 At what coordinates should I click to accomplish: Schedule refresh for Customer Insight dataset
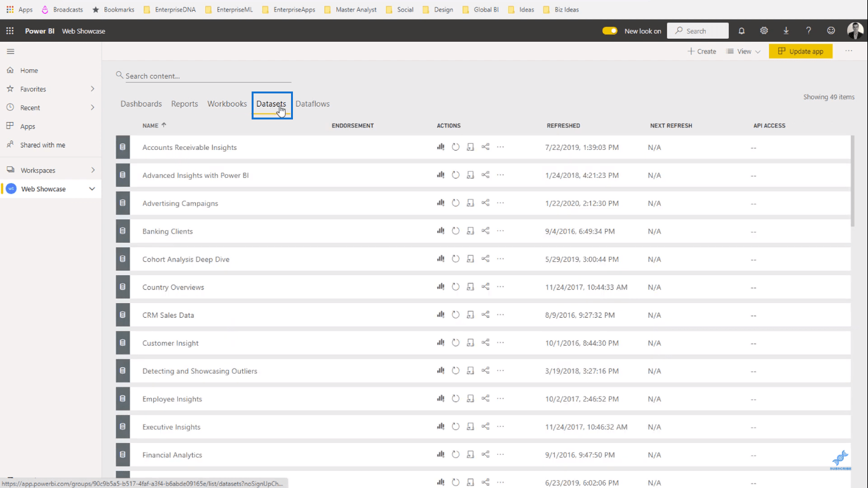click(x=470, y=343)
